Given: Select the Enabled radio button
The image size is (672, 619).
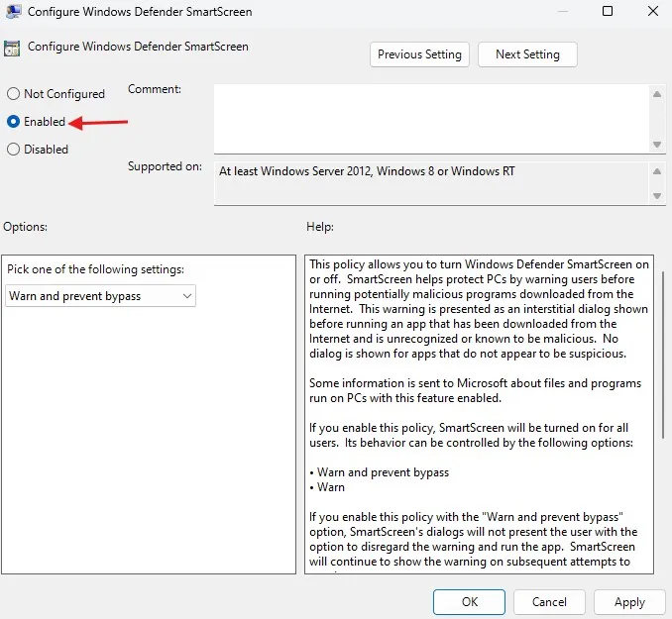Looking at the screenshot, I should click(x=13, y=122).
